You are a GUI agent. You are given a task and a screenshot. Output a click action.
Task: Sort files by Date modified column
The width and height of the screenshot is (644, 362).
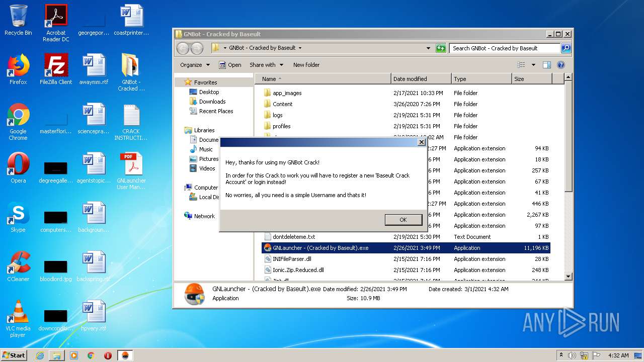pos(421,79)
